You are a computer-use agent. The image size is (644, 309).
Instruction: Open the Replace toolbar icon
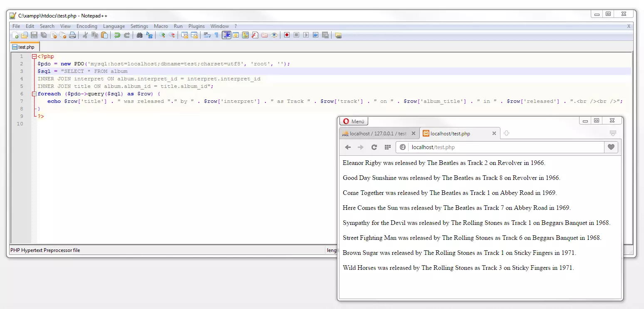pyautogui.click(x=149, y=35)
